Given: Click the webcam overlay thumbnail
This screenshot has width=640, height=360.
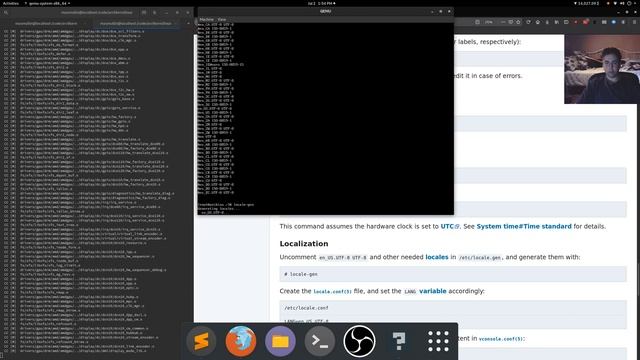Looking at the screenshot, I should [602, 69].
